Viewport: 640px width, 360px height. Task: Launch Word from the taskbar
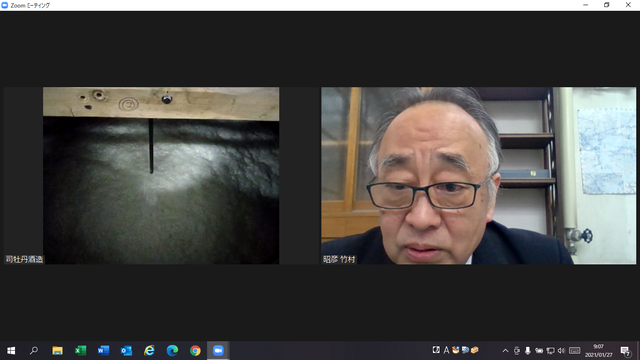click(x=103, y=351)
